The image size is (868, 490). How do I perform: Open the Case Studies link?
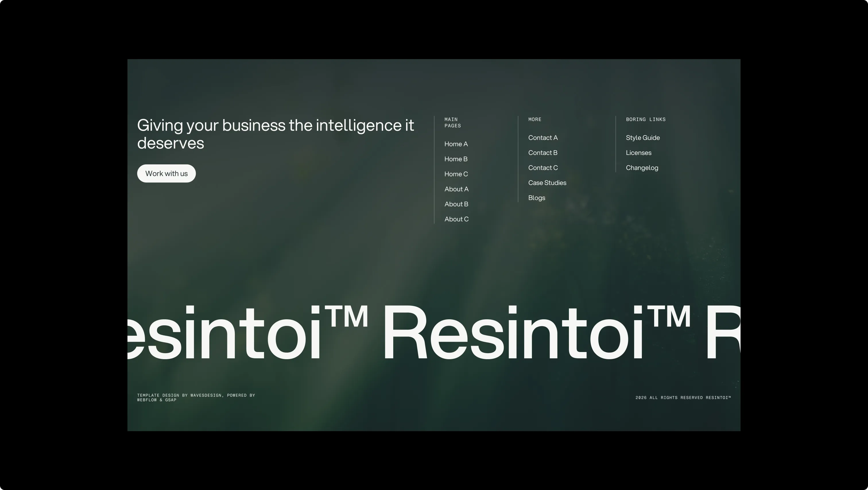[x=547, y=183]
